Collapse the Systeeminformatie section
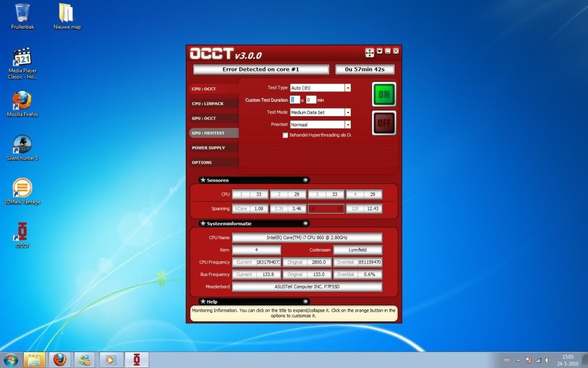Viewport: 588px width, 368px height. point(305,223)
